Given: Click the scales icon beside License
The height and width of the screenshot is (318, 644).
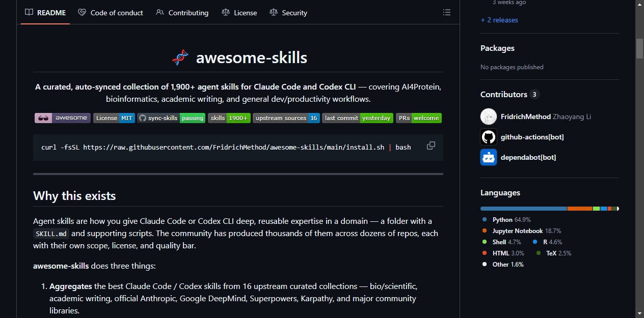Looking at the screenshot, I should [x=226, y=12].
